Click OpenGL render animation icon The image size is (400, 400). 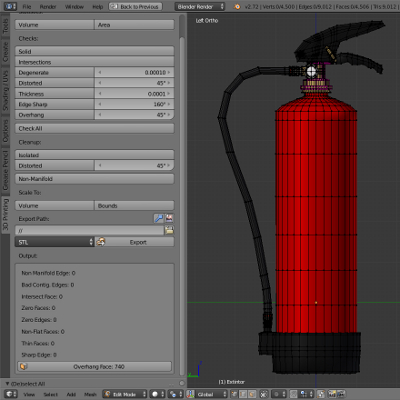(341, 394)
